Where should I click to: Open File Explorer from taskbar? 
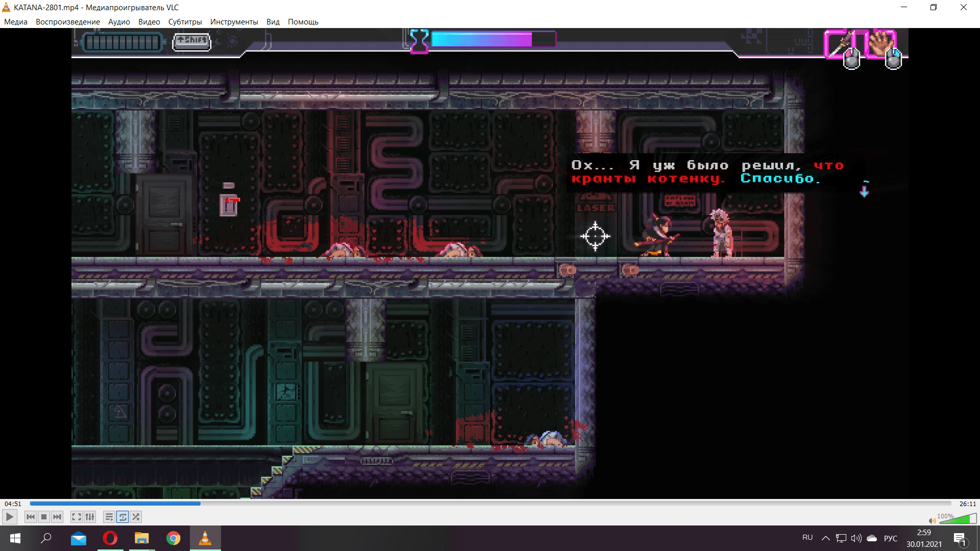141,538
